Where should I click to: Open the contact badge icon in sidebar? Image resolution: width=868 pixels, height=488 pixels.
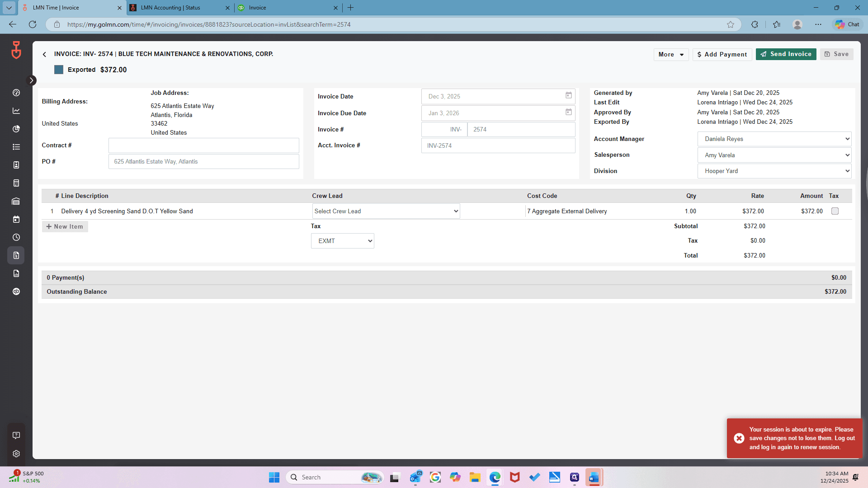16,165
